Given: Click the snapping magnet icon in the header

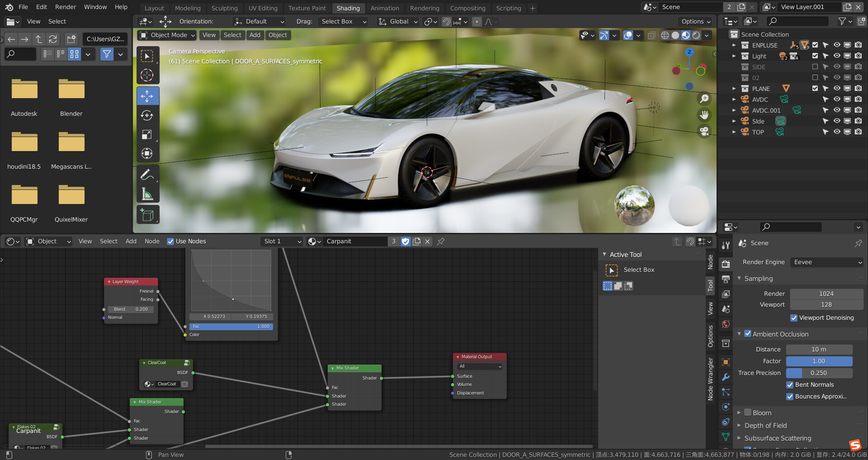Looking at the screenshot, I should click(x=446, y=21).
